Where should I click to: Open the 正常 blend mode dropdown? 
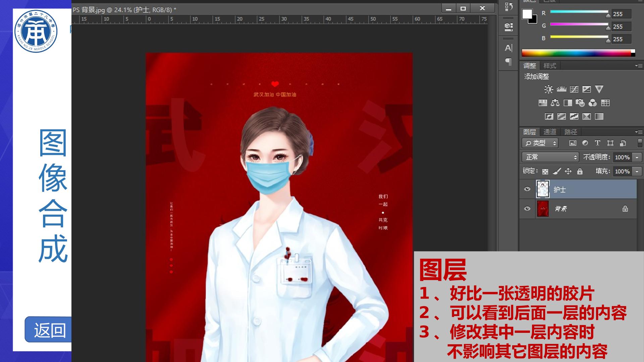coord(550,157)
